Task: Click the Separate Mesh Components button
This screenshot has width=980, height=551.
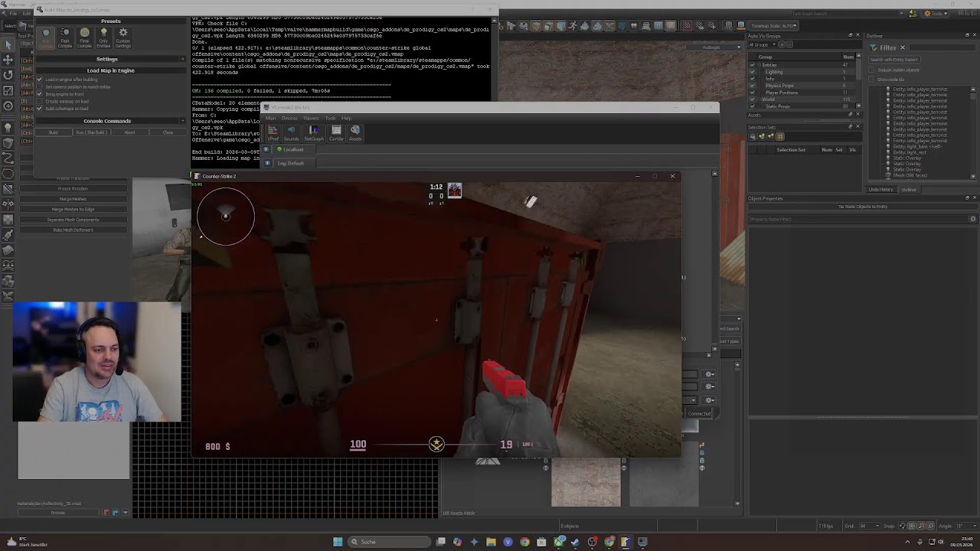Action: pyautogui.click(x=73, y=220)
